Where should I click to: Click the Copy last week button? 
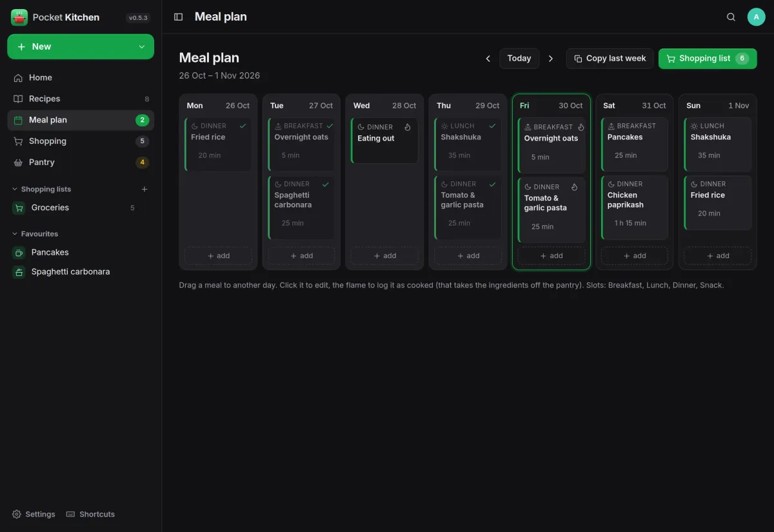(610, 59)
